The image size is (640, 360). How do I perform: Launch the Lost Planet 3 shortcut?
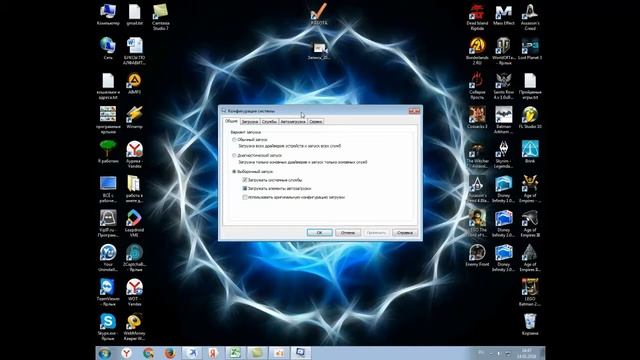point(530,49)
